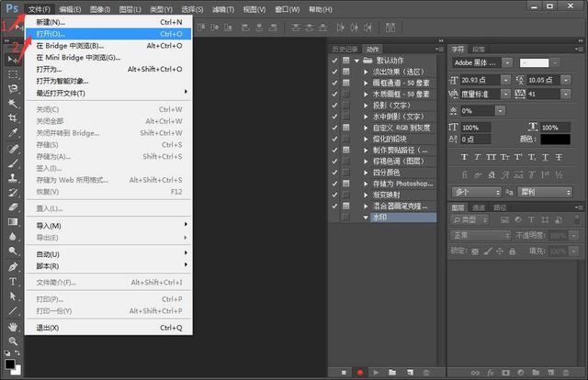Toggle checkmark for 投影（文字） action
The width and height of the screenshot is (588, 380).
(x=334, y=106)
